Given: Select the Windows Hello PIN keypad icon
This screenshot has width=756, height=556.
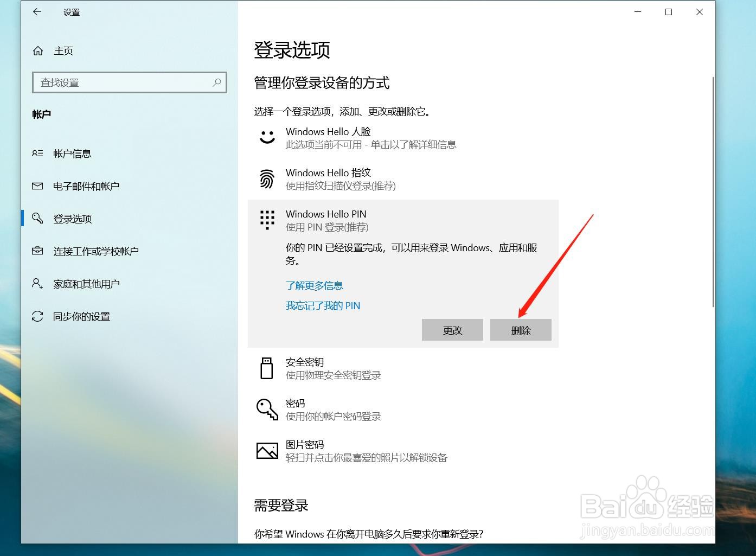Looking at the screenshot, I should tap(267, 220).
